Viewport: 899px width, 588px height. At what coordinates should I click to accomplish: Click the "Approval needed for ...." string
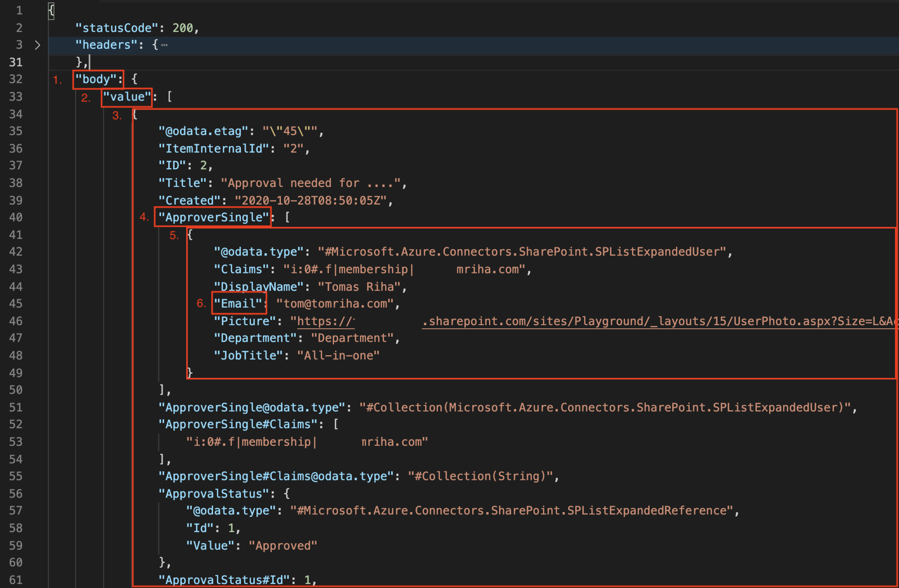tap(311, 183)
